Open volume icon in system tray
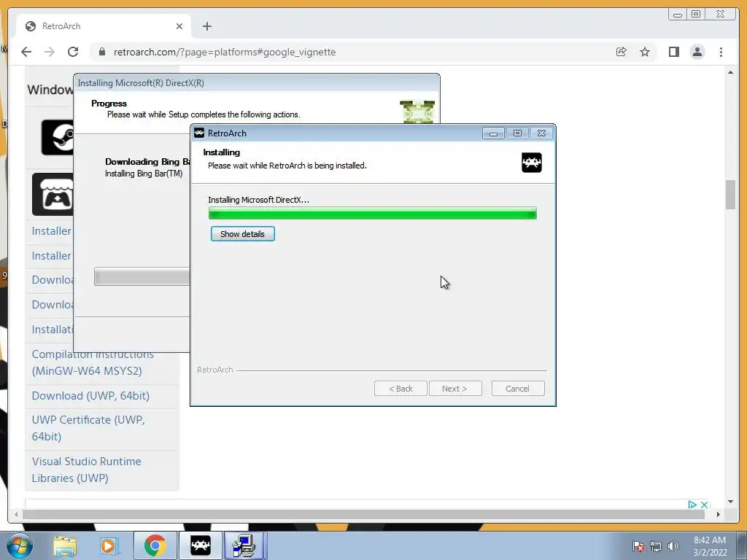The image size is (747, 560). coord(673,546)
